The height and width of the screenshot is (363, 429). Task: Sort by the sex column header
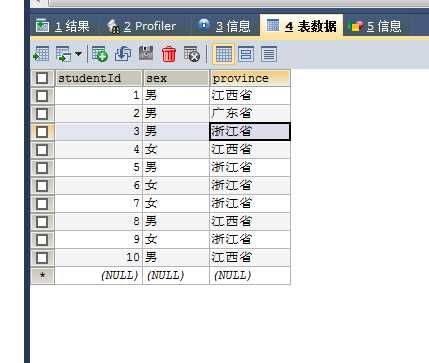[176, 78]
